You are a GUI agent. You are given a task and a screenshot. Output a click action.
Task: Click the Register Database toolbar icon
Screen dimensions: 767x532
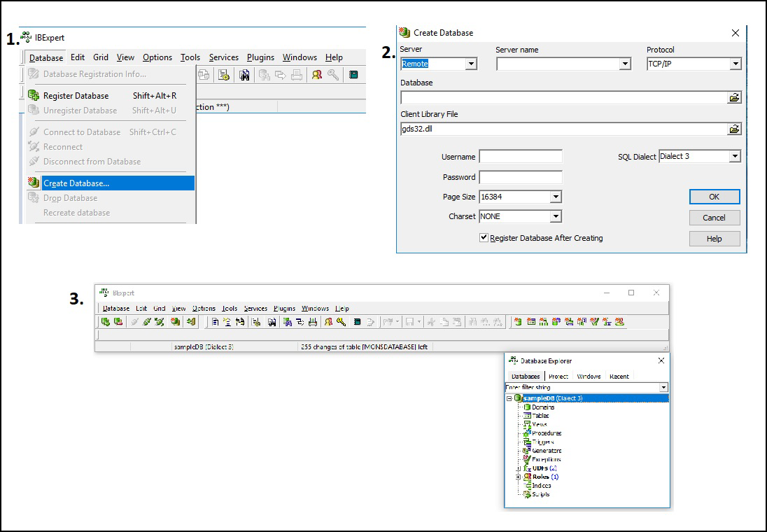coord(106,322)
